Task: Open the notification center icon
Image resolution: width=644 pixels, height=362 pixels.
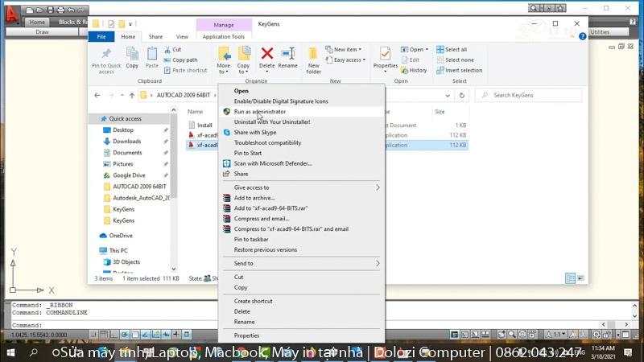Action: click(628, 352)
